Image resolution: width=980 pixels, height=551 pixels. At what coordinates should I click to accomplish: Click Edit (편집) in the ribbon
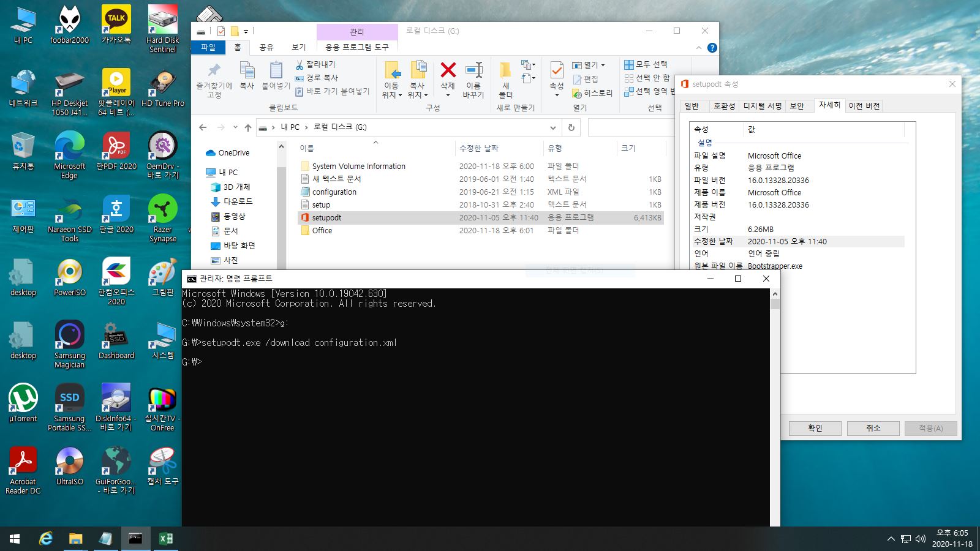(585, 79)
